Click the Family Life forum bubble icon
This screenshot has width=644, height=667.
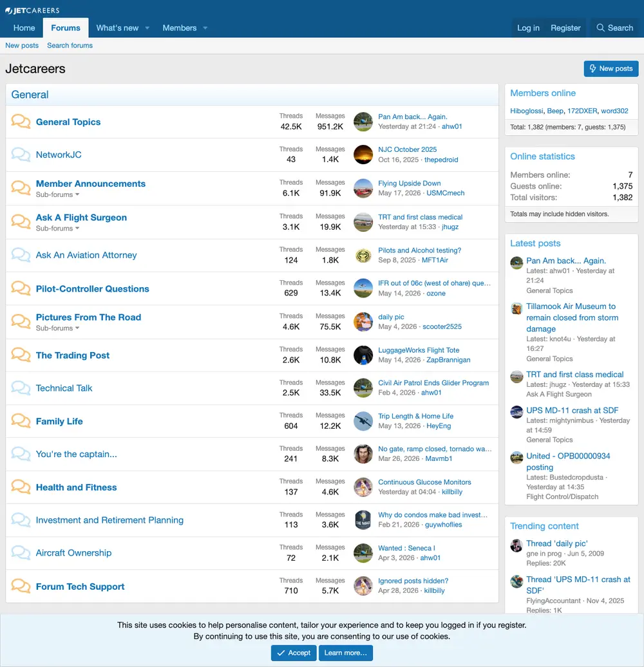click(21, 421)
